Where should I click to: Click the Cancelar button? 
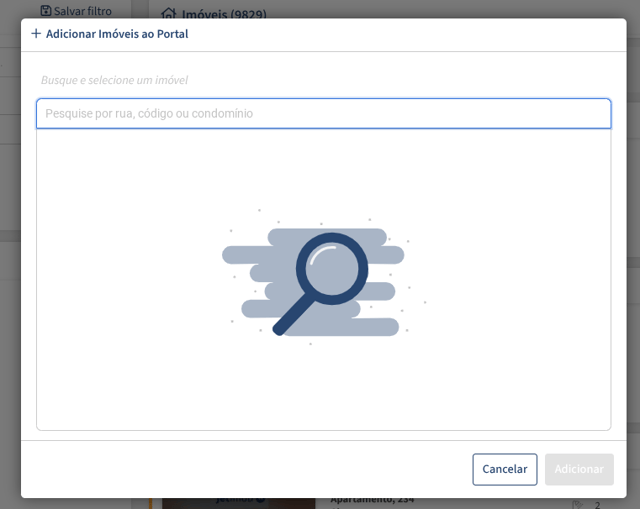point(504,469)
